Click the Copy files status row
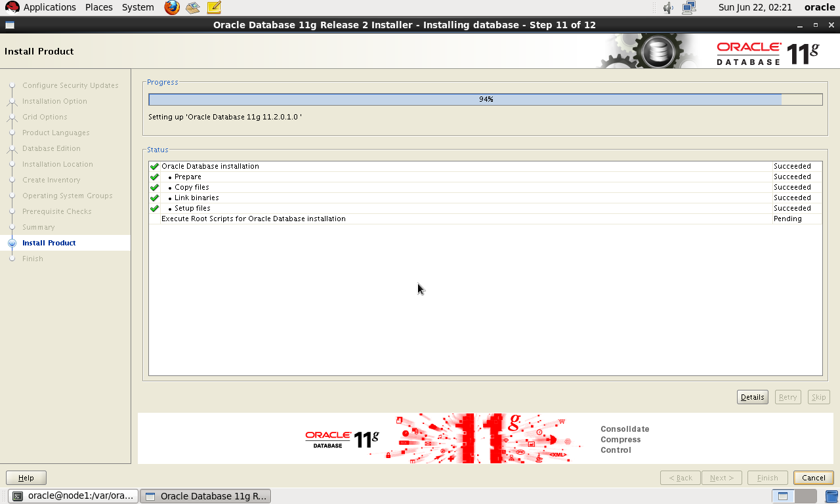 click(486, 188)
